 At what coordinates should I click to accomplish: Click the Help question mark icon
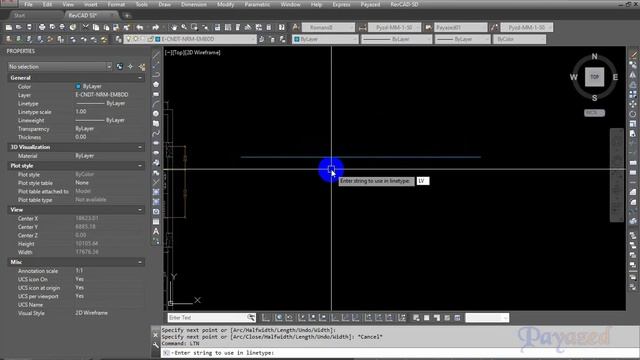[282, 27]
